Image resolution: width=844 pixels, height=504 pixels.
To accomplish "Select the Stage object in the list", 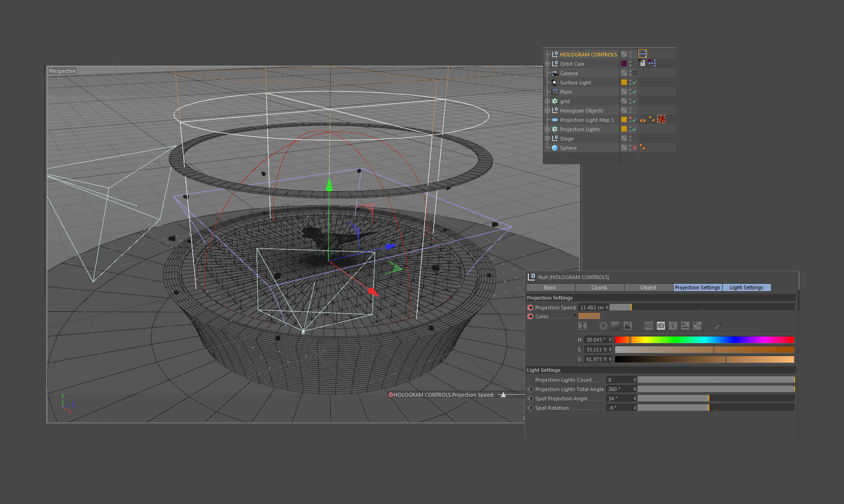I will coord(567,139).
